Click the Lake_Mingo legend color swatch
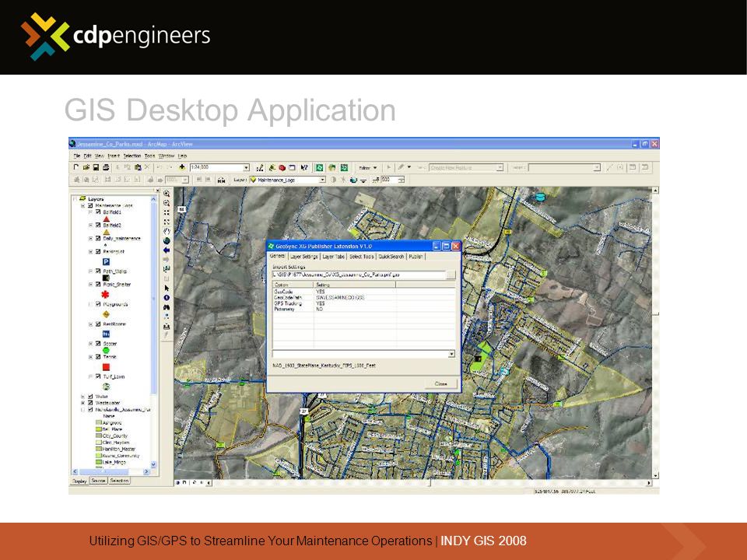The height and width of the screenshot is (560, 747). tap(99, 462)
